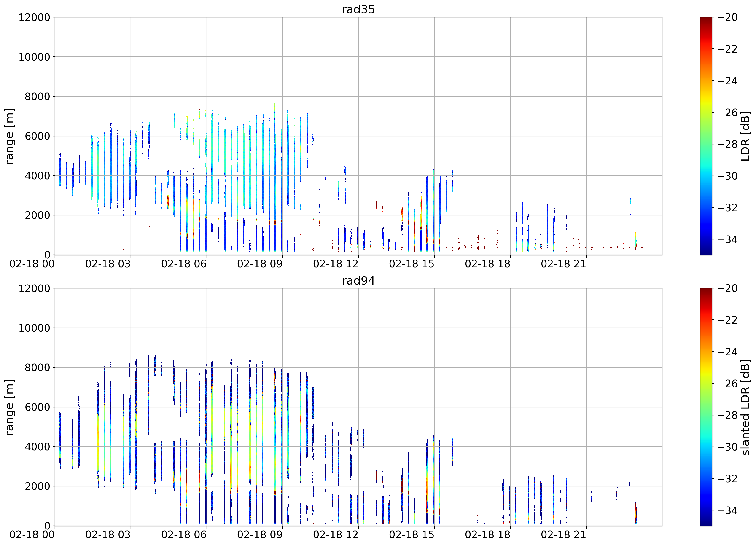The height and width of the screenshot is (545, 756).
Task: Click the 8000 range tick on bottom plot
Action: [x=37, y=367]
